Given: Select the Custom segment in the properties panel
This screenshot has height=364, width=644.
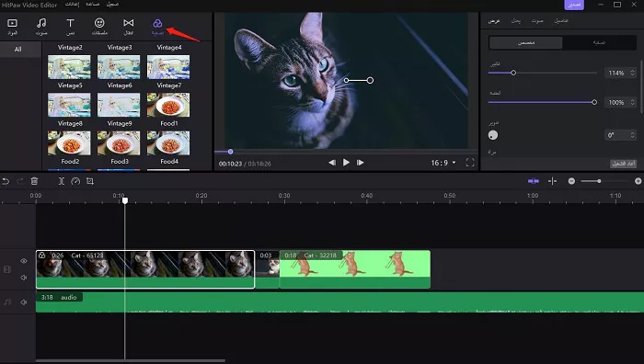Looking at the screenshot, I should coord(526,42).
